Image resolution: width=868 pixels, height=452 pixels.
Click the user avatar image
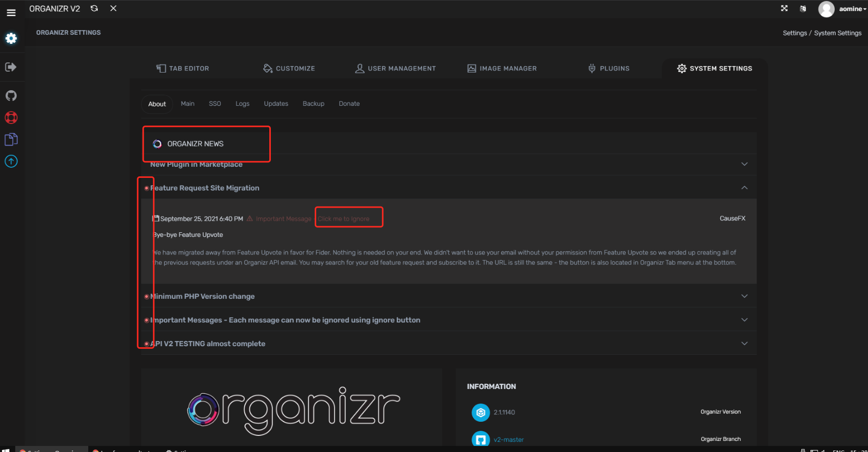826,9
